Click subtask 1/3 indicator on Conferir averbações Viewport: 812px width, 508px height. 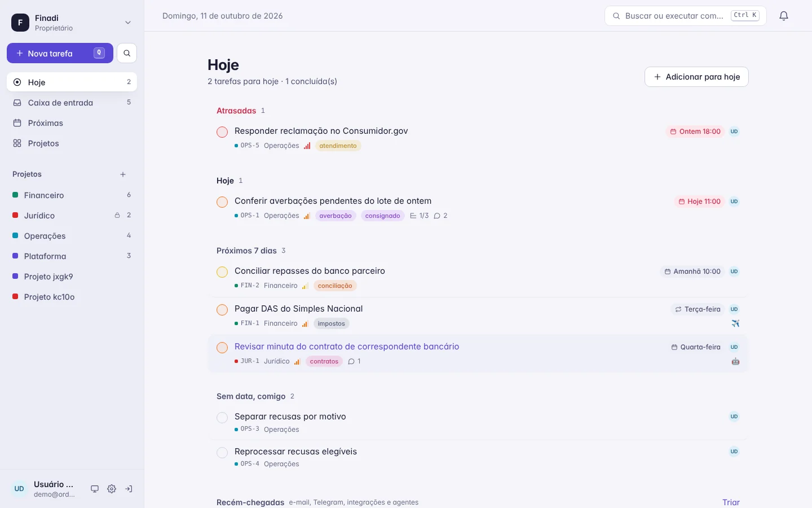pyautogui.click(x=420, y=216)
